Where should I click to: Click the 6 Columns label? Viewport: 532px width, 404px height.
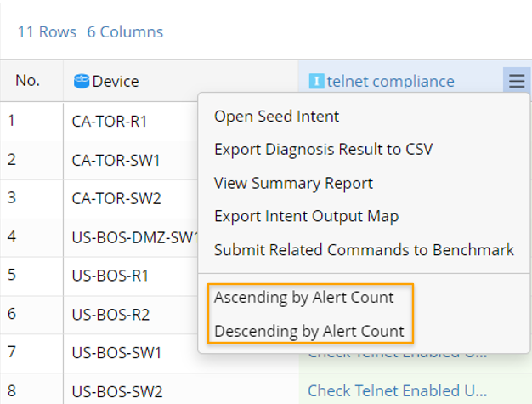[x=125, y=32]
